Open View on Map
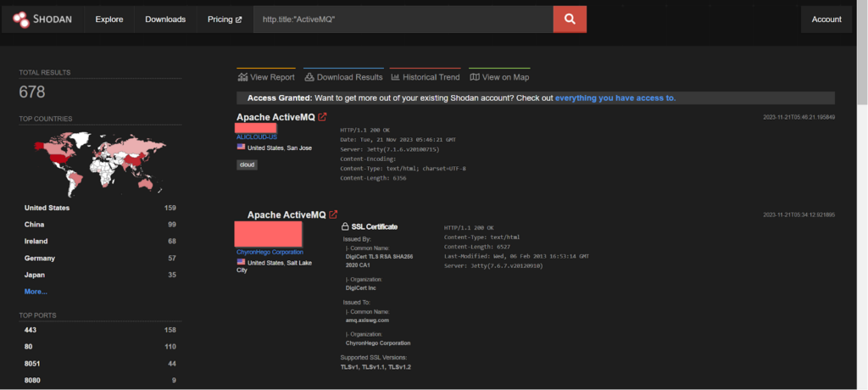 tap(499, 77)
